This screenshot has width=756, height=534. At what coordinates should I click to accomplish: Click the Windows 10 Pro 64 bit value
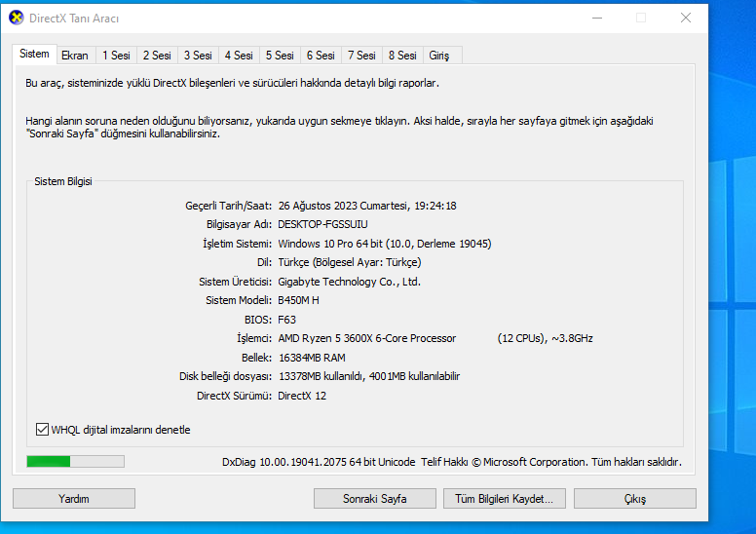click(x=330, y=244)
